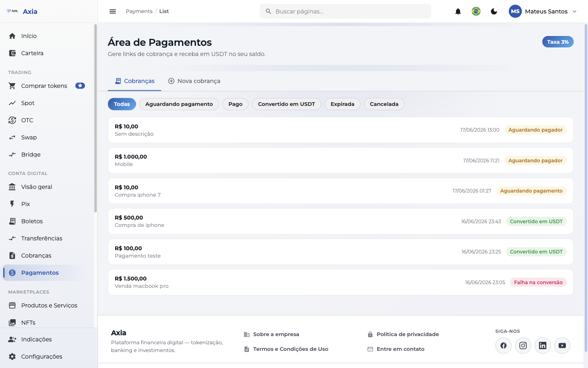The width and height of the screenshot is (588, 368).
Task: Open the Facebook social icon
Action: click(503, 346)
